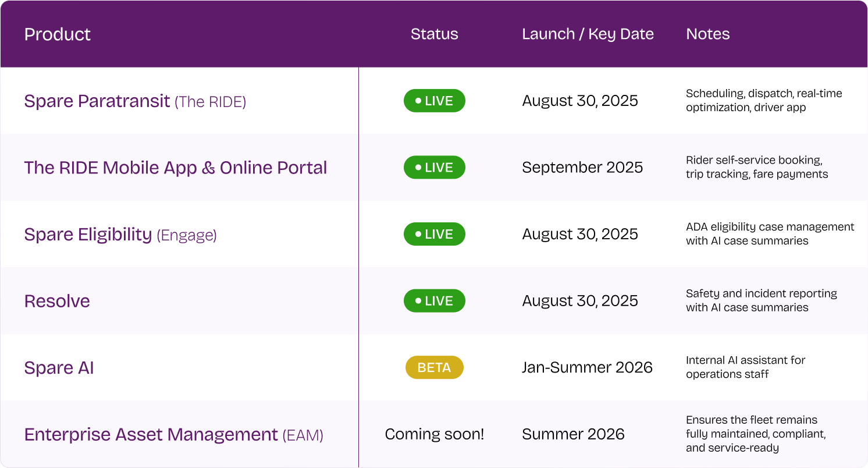Click the Notes column header
Screen dimensions: 868x468
tap(708, 34)
